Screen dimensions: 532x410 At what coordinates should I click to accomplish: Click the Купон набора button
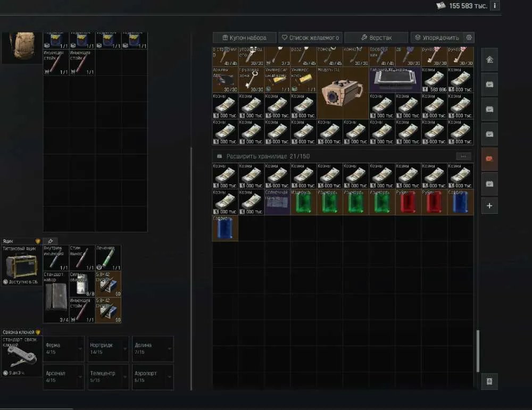tap(245, 38)
